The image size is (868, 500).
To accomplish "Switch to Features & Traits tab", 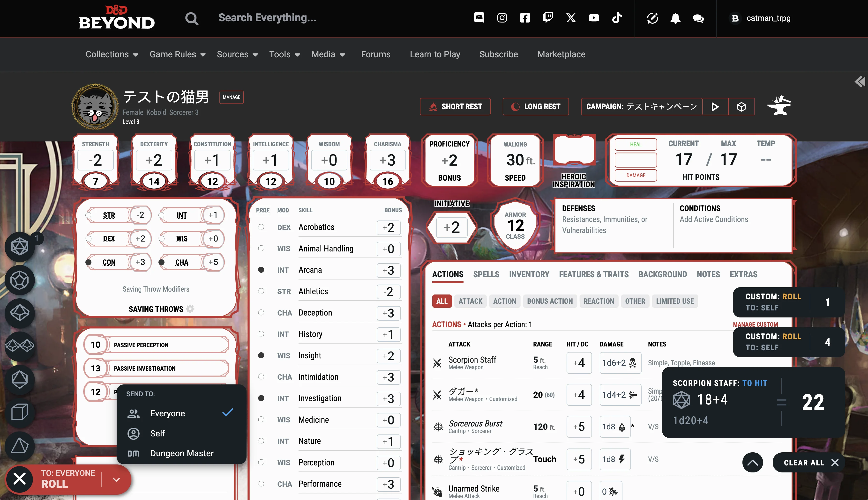I will click(594, 274).
